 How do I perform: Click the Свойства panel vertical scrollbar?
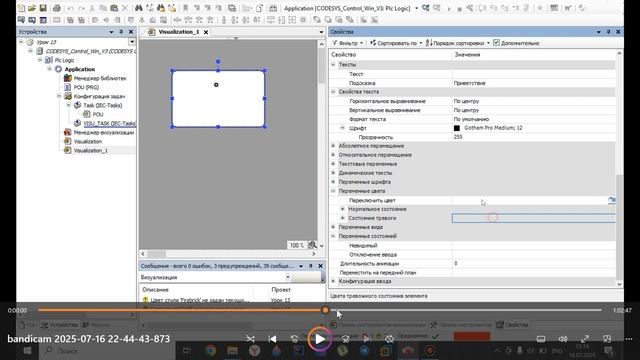[619, 227]
